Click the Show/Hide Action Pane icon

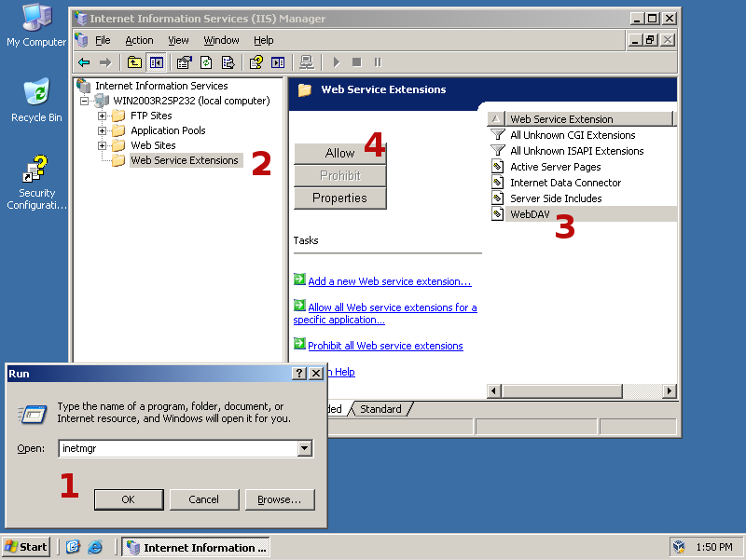(278, 62)
